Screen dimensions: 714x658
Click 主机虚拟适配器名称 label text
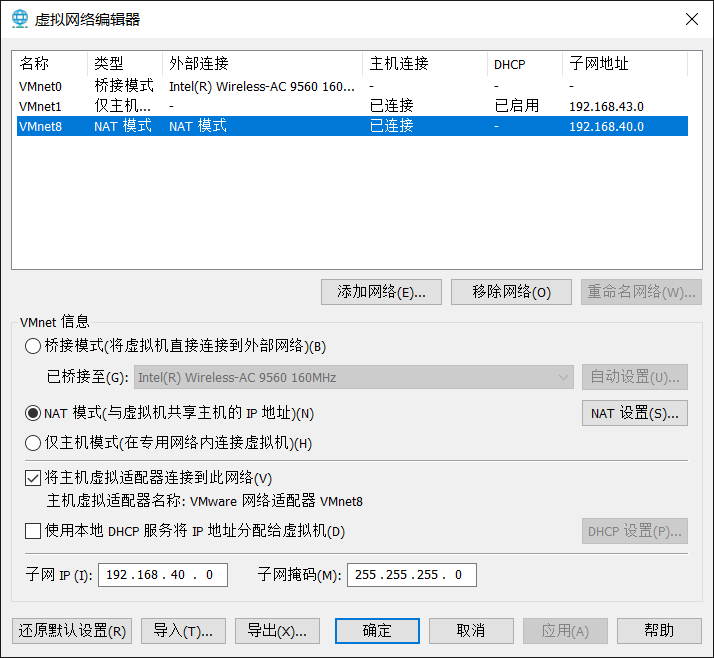pos(116,501)
